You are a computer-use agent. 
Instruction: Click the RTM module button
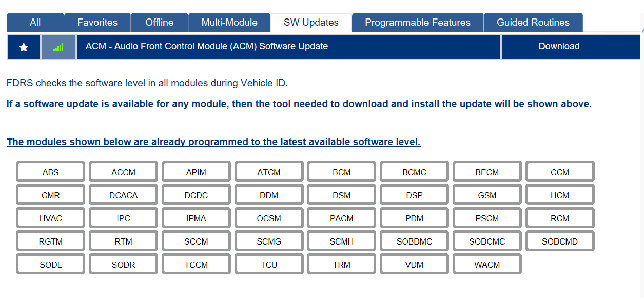123,241
